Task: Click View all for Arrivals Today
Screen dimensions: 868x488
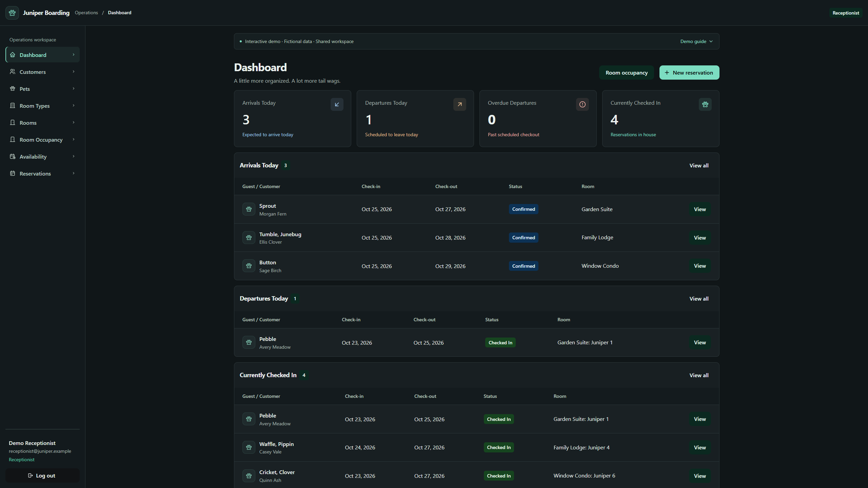Action: pyautogui.click(x=699, y=165)
